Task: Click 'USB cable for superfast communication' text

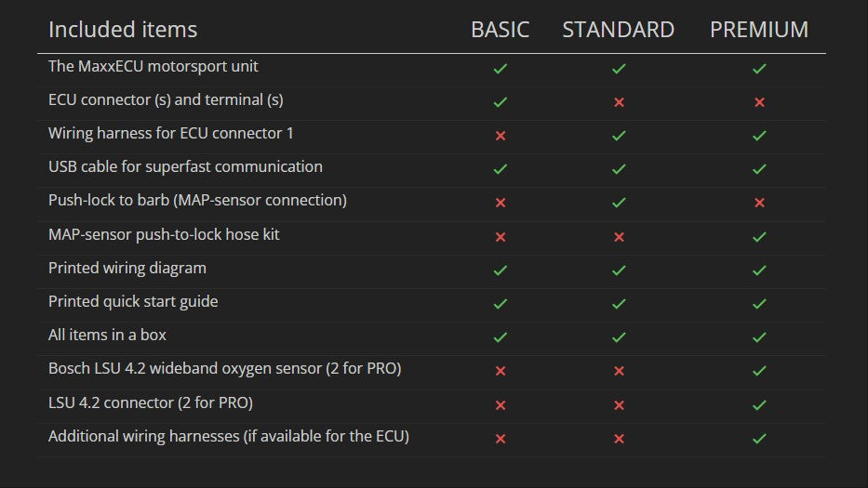Action: pos(185,167)
